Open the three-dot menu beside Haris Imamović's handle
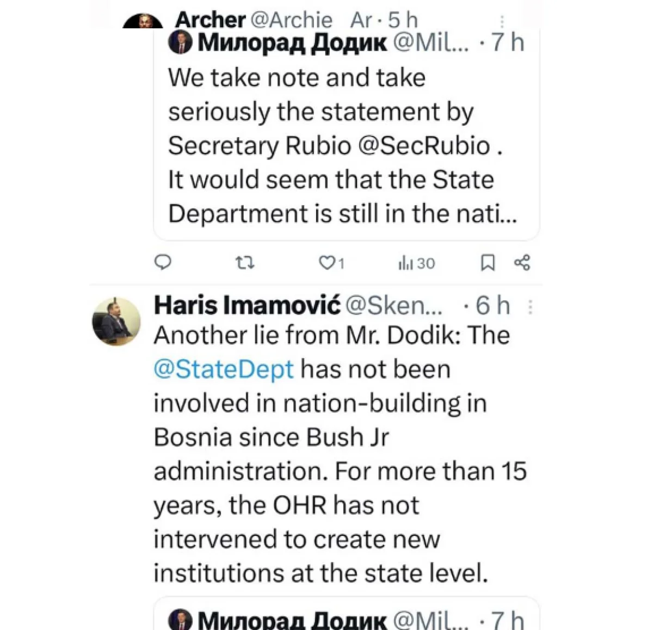The image size is (672, 630). coord(531,307)
